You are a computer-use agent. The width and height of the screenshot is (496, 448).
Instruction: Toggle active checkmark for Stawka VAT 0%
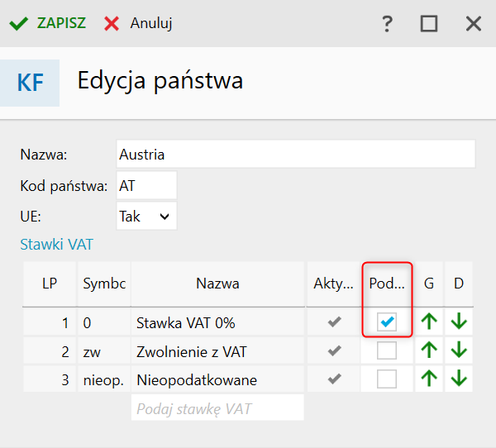point(334,323)
